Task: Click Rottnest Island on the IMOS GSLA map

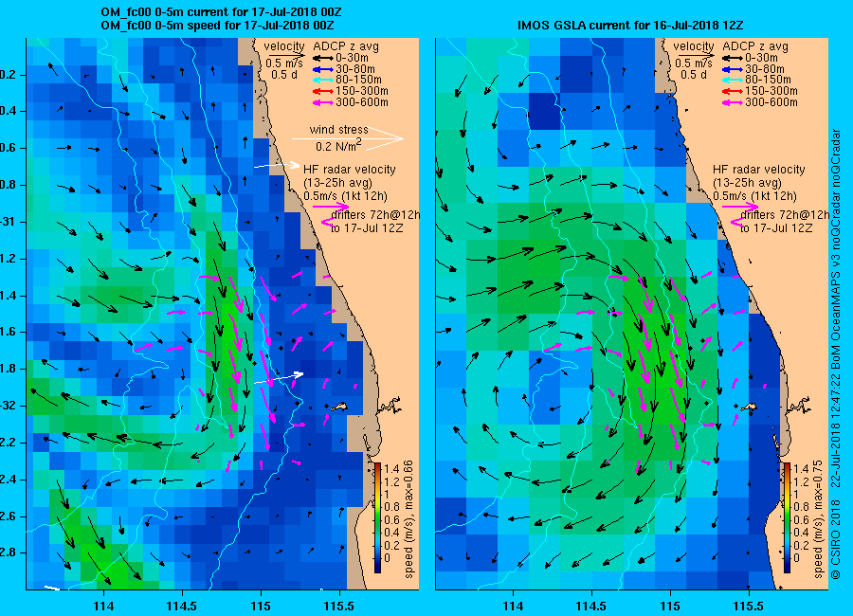Action: [749, 407]
